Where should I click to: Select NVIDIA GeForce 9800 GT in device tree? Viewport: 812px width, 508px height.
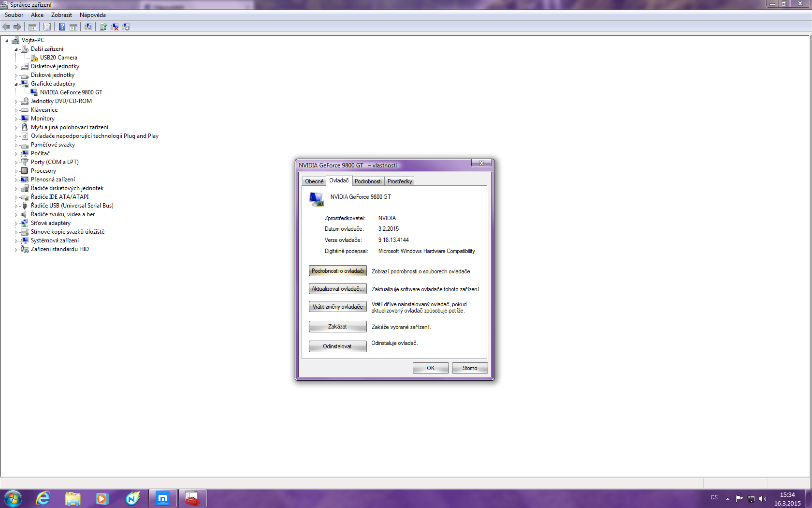click(71, 92)
